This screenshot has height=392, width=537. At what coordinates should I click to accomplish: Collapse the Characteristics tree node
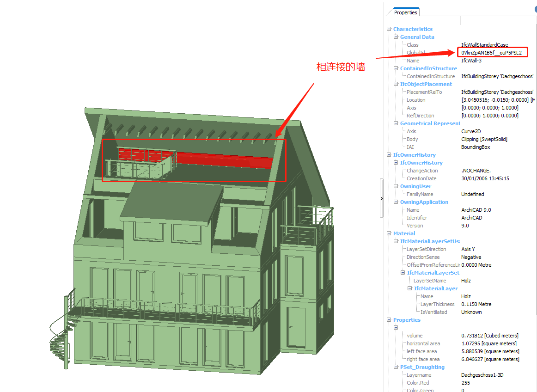point(389,29)
